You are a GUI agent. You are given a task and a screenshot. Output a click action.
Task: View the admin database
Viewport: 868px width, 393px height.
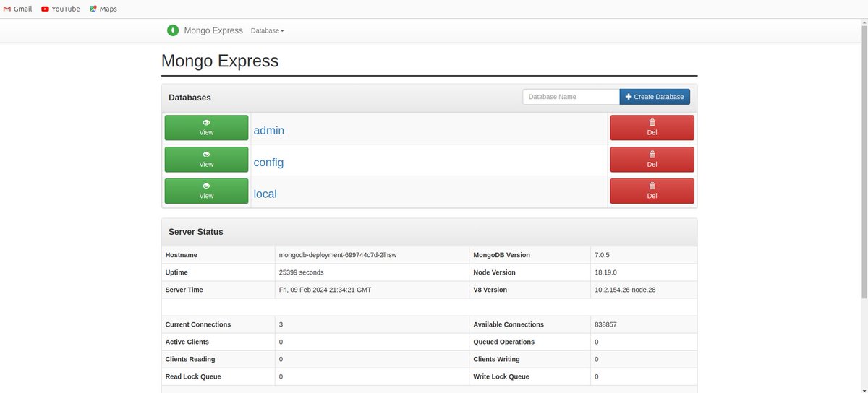pyautogui.click(x=206, y=128)
